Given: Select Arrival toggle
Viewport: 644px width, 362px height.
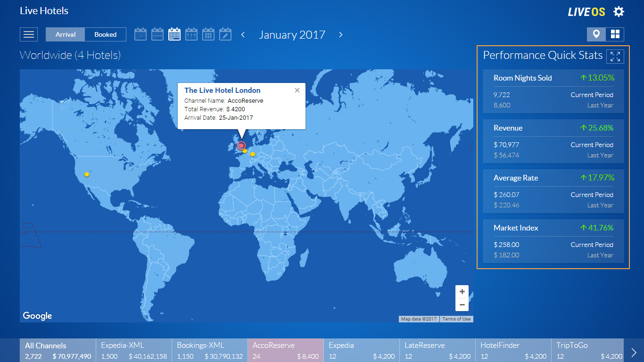Looking at the screenshot, I should (x=66, y=34).
